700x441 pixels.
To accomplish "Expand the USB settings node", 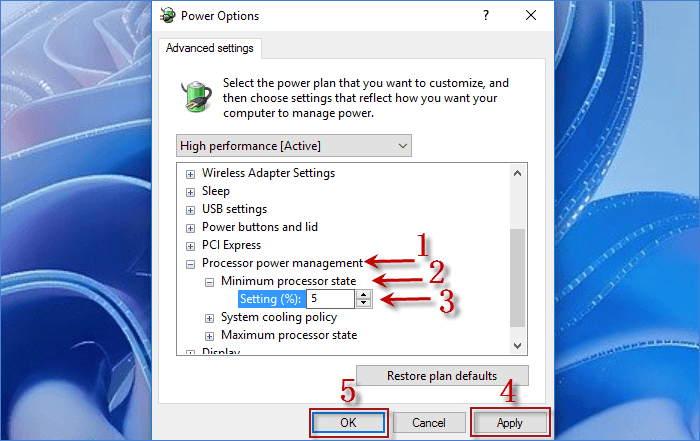I will (x=191, y=210).
